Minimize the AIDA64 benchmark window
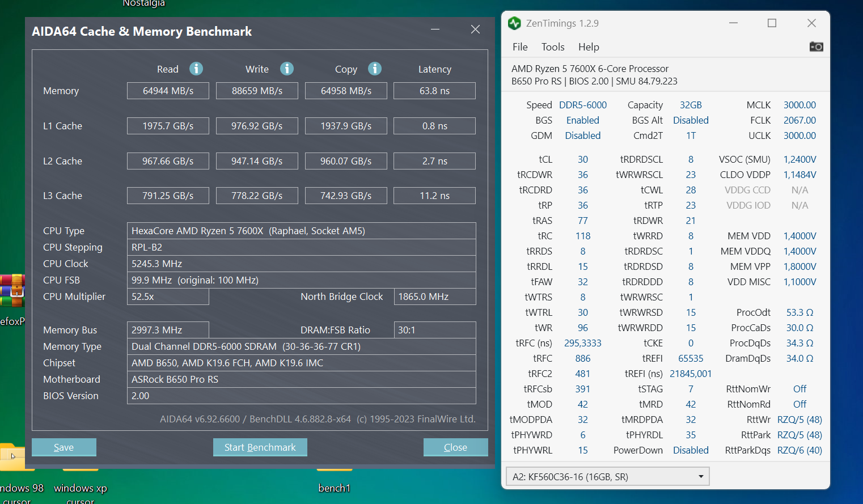This screenshot has width=863, height=504. pyautogui.click(x=435, y=29)
